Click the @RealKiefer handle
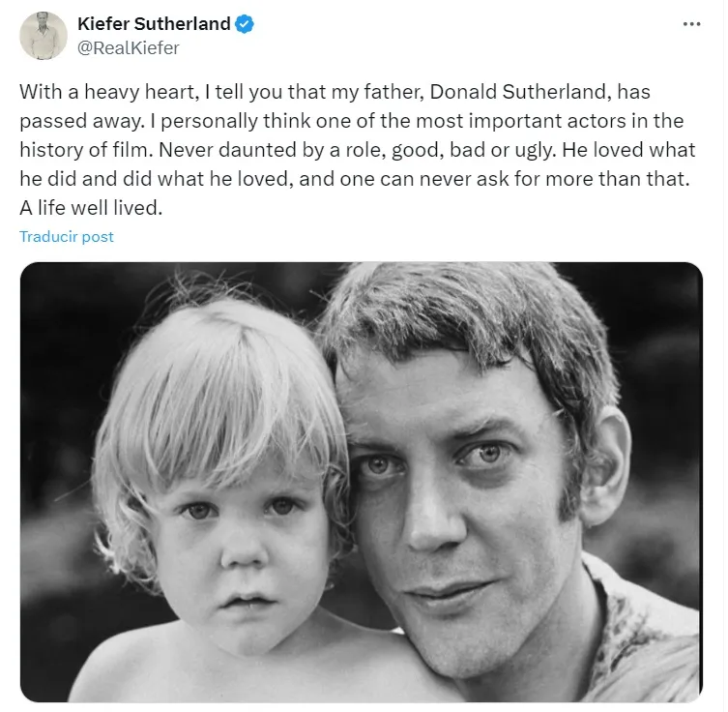 pos(129,47)
